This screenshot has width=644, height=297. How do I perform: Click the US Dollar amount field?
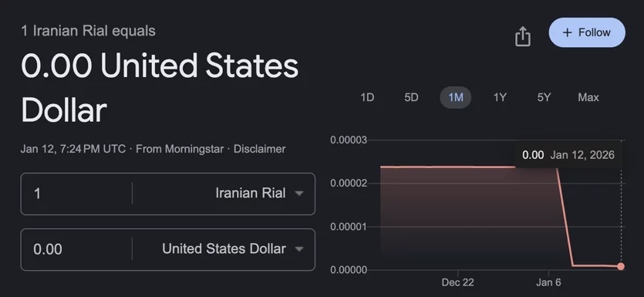76,249
